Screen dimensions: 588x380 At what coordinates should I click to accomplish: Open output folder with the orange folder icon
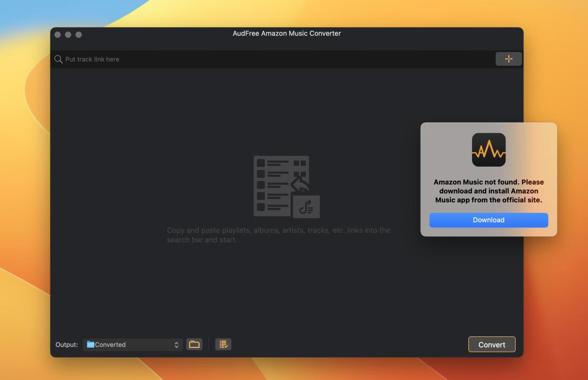pos(194,344)
